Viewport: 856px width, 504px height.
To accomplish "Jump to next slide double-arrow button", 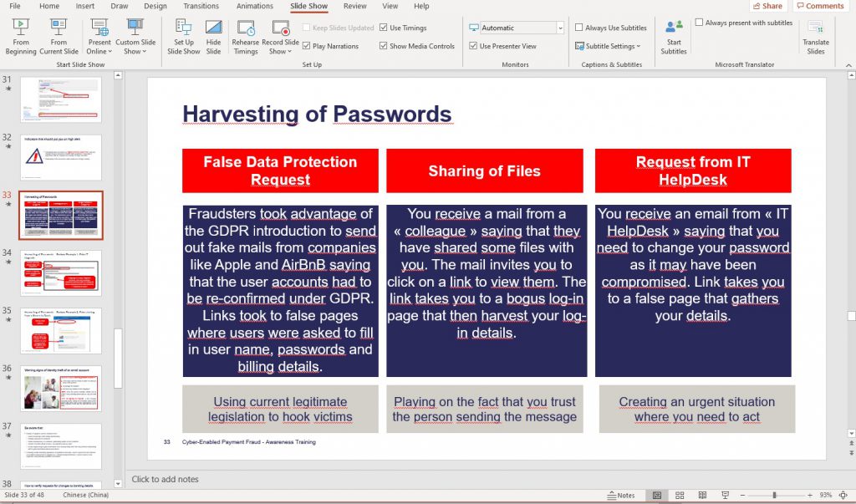I will [x=851, y=453].
